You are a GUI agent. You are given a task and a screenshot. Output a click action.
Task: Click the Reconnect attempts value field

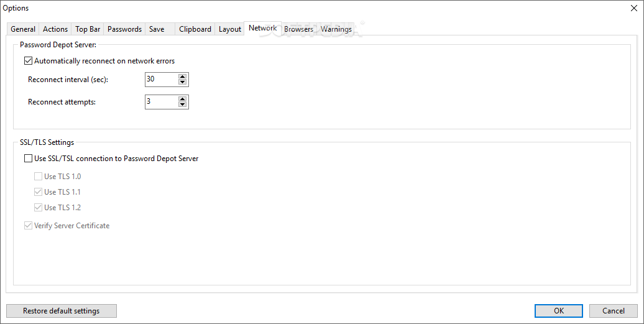pyautogui.click(x=162, y=102)
